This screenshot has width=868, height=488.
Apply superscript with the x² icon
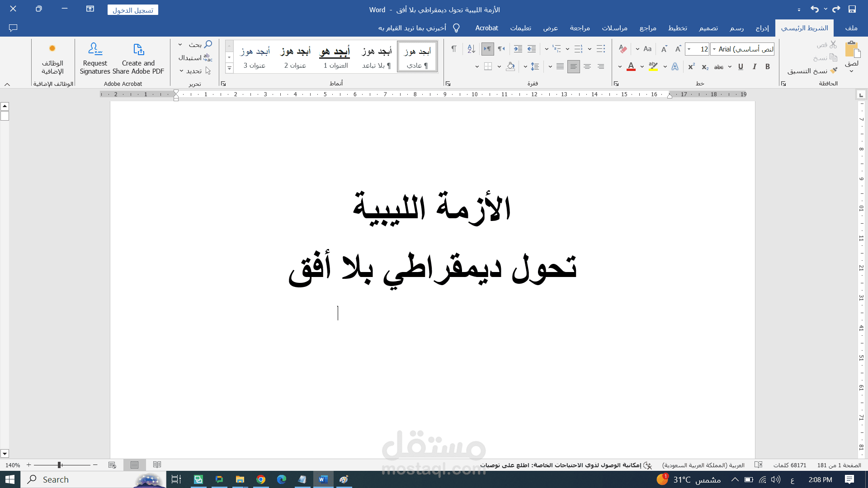[691, 66]
